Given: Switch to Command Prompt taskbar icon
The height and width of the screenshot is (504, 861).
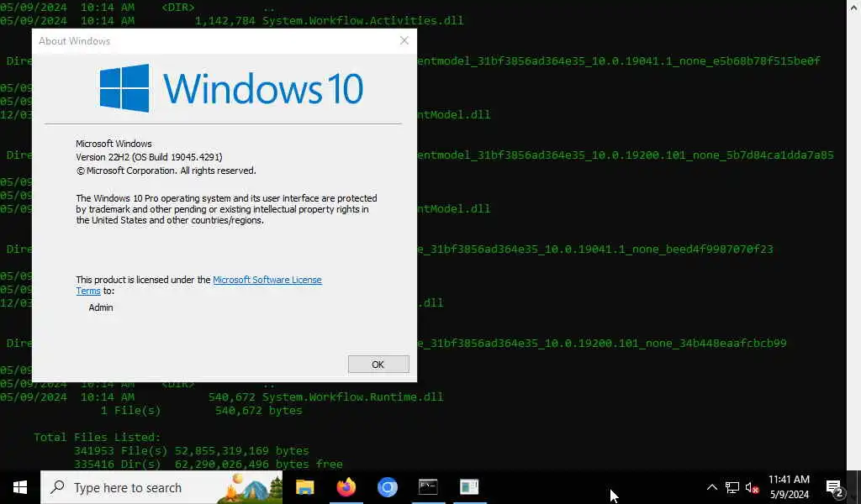Looking at the screenshot, I should click(428, 487).
